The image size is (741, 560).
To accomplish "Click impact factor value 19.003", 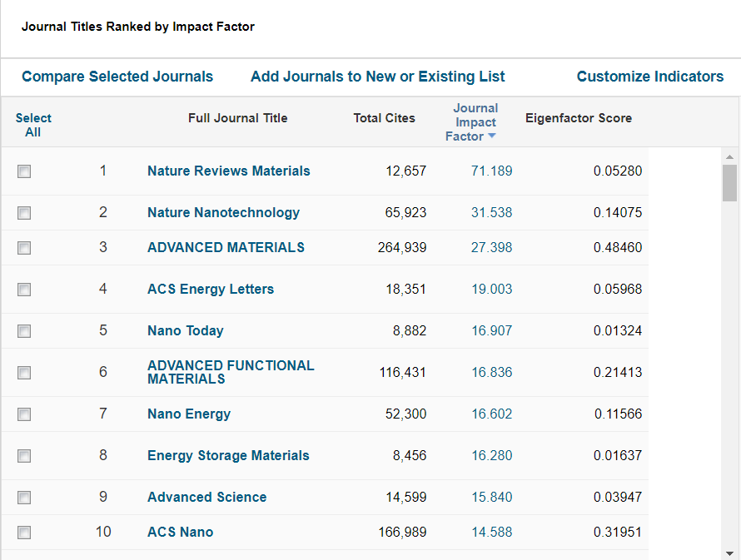I will (x=491, y=289).
